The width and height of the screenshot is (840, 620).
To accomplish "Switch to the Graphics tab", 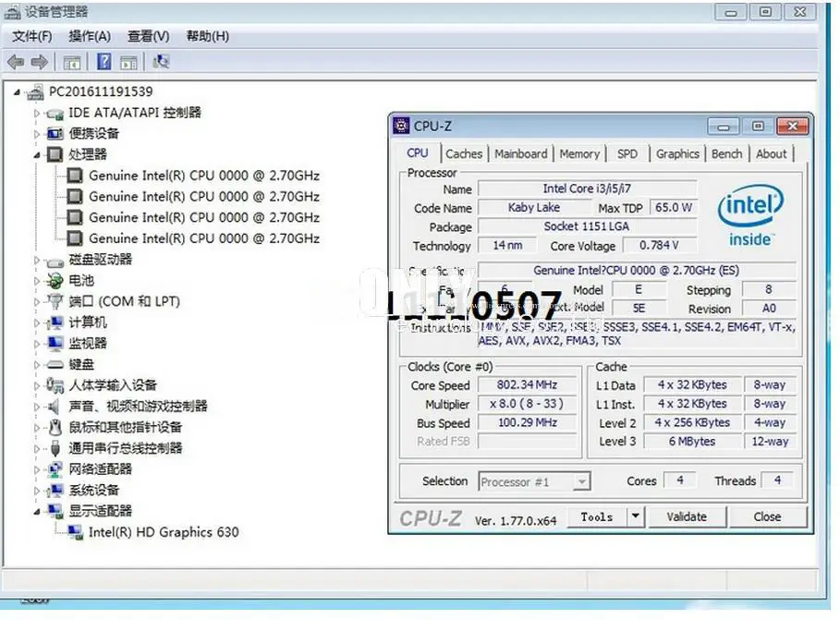I will pos(677,153).
